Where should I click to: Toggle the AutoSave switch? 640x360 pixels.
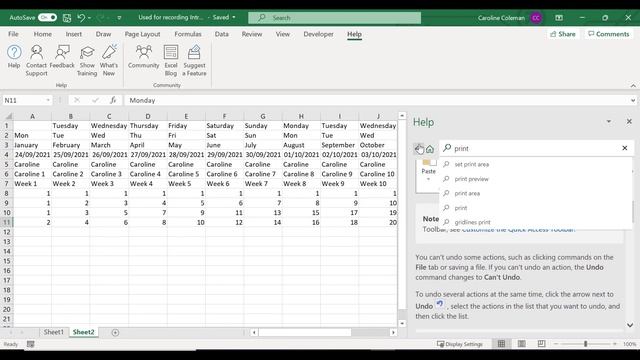pos(47,18)
